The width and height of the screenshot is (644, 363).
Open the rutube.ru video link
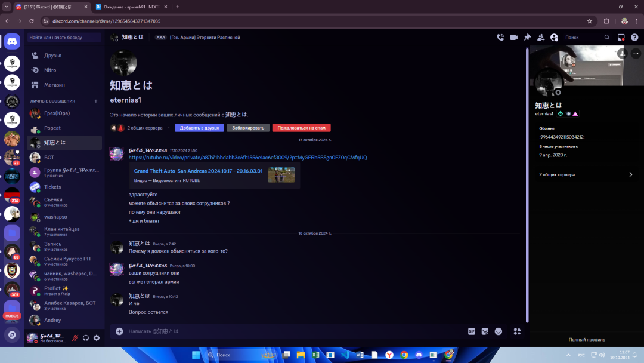(247, 158)
